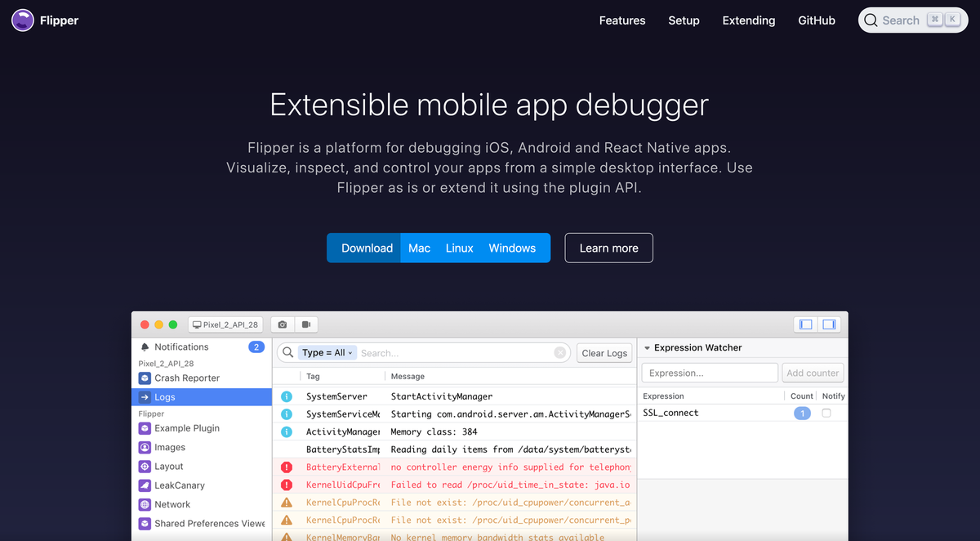Image resolution: width=980 pixels, height=541 pixels.
Task: Click the Message column header
Action: click(x=408, y=376)
